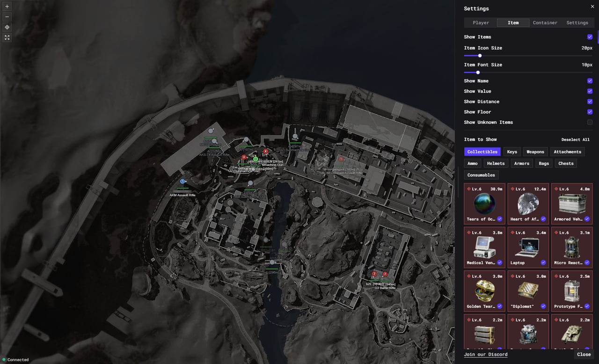Show the Ammo category
The width and height of the screenshot is (599, 364).
click(473, 163)
